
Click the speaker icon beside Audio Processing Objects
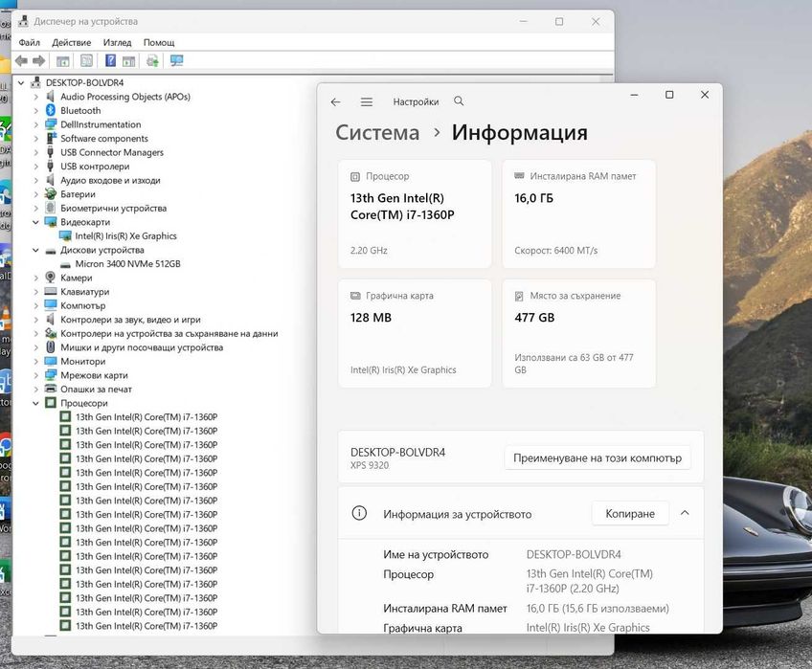[50, 97]
